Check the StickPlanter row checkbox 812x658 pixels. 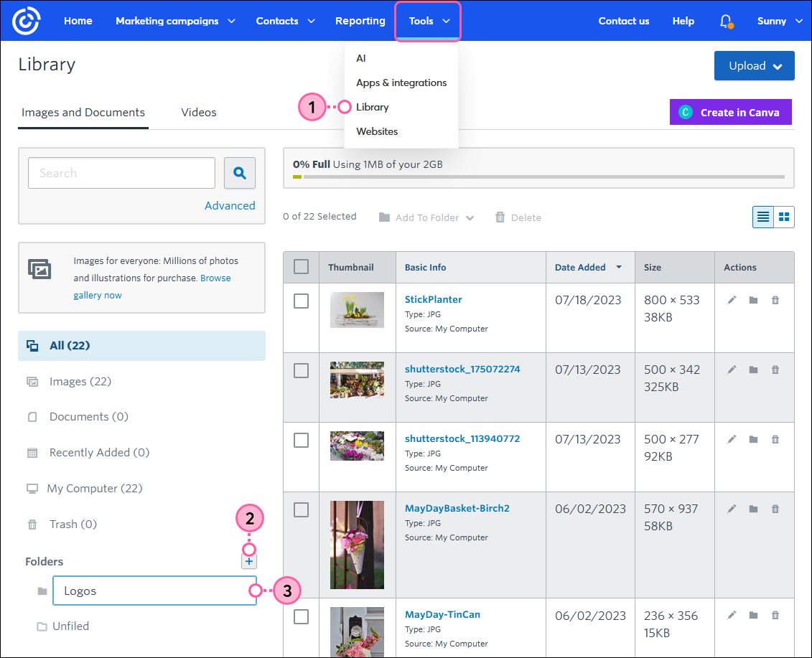(301, 301)
